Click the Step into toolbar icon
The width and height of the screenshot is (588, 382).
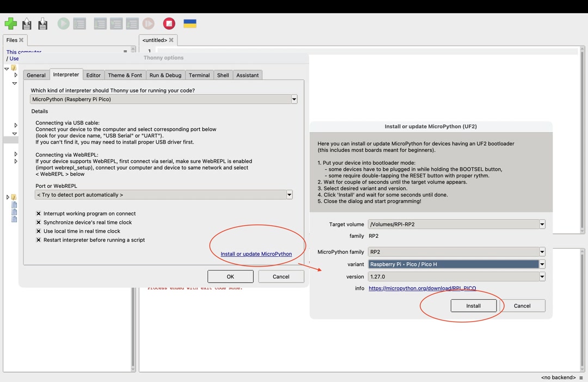click(x=117, y=24)
